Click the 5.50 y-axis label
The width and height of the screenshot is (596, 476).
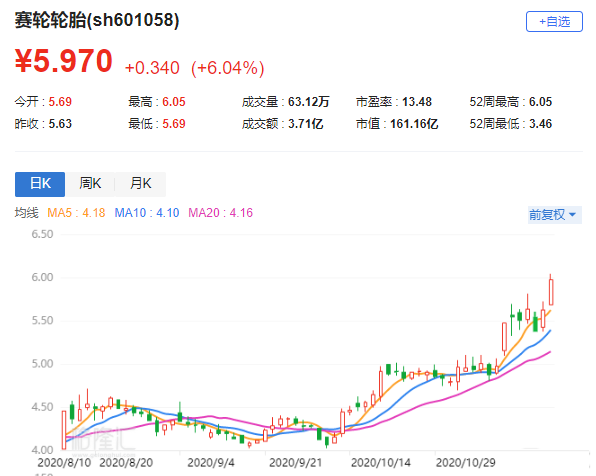[42, 321]
